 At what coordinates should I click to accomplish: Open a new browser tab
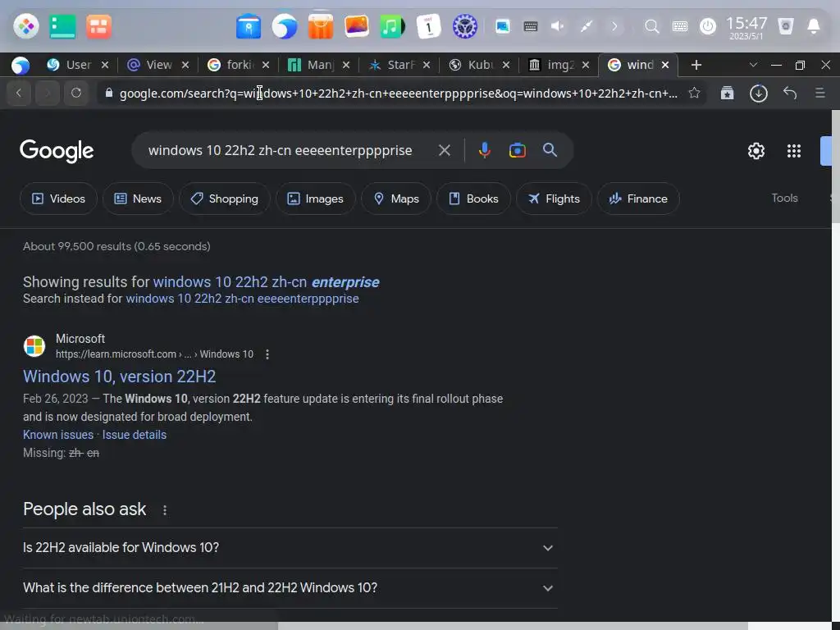tap(696, 65)
